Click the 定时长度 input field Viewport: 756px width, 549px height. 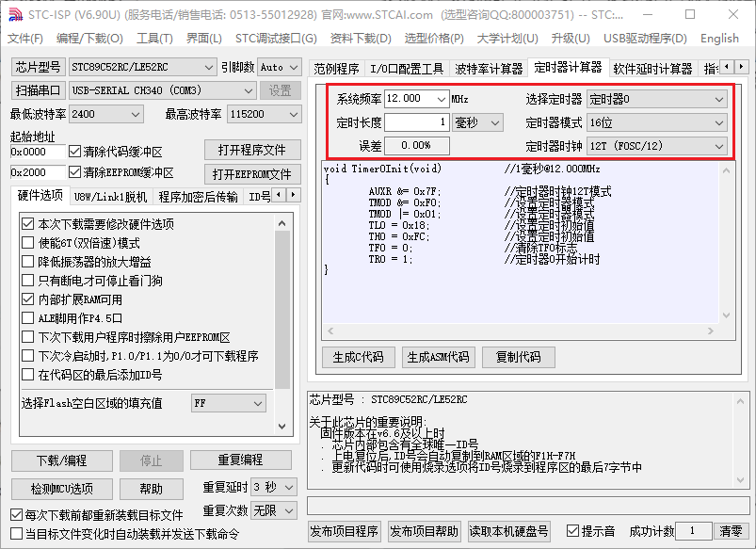pyautogui.click(x=416, y=122)
